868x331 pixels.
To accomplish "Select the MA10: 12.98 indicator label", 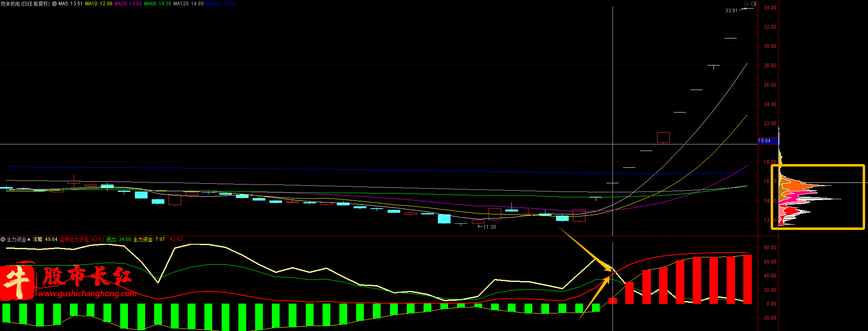I will [x=99, y=4].
